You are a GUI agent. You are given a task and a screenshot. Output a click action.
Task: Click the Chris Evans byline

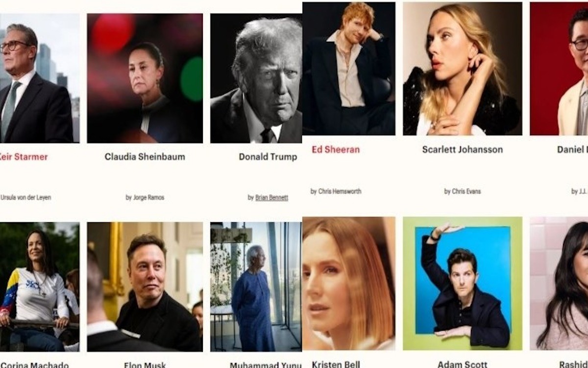pyautogui.click(x=463, y=191)
